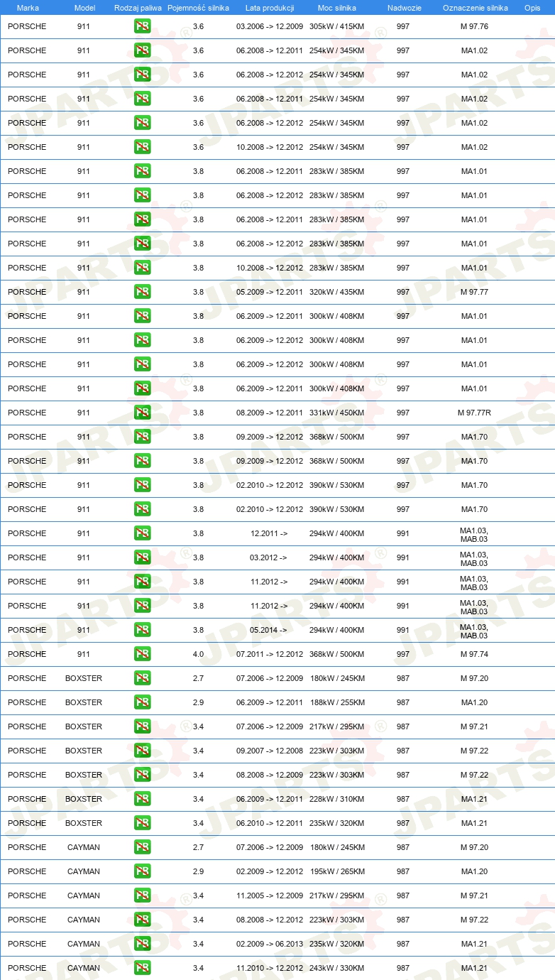This screenshot has width=555, height=980.
Task: Click the engine code M 97.77R
Action: click(x=474, y=413)
